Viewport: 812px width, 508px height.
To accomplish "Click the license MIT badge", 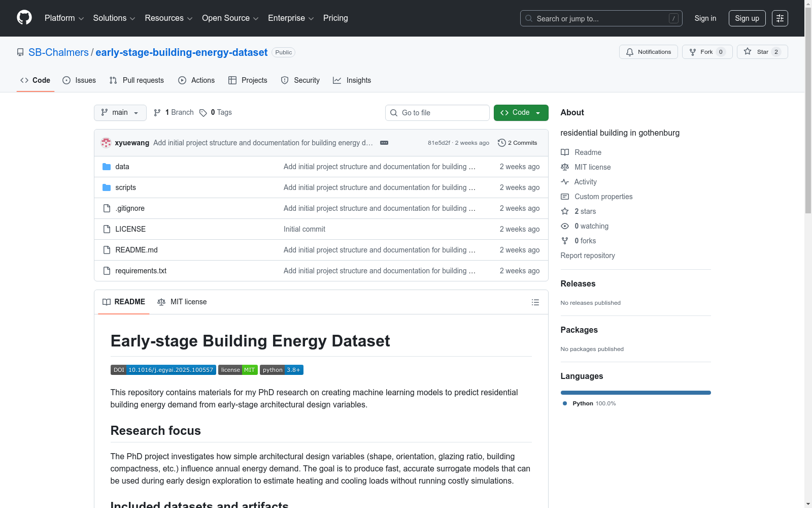I will pos(238,370).
